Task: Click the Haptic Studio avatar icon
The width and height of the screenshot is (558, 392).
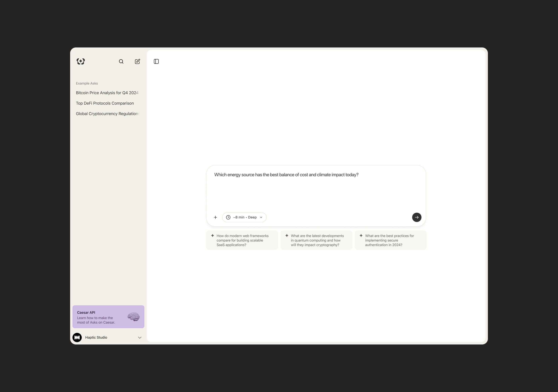Action: click(77, 337)
